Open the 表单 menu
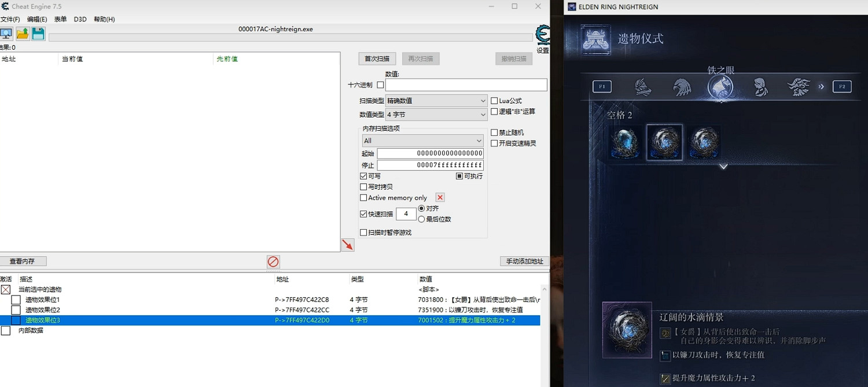The width and height of the screenshot is (868, 387). tap(60, 19)
